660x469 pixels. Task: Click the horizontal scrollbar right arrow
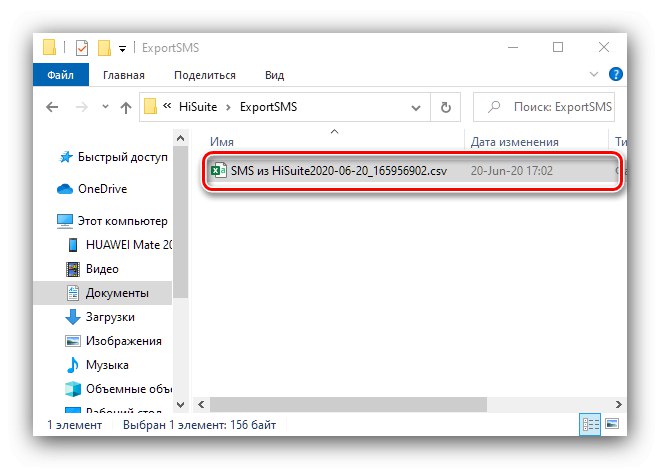pyautogui.click(x=618, y=405)
